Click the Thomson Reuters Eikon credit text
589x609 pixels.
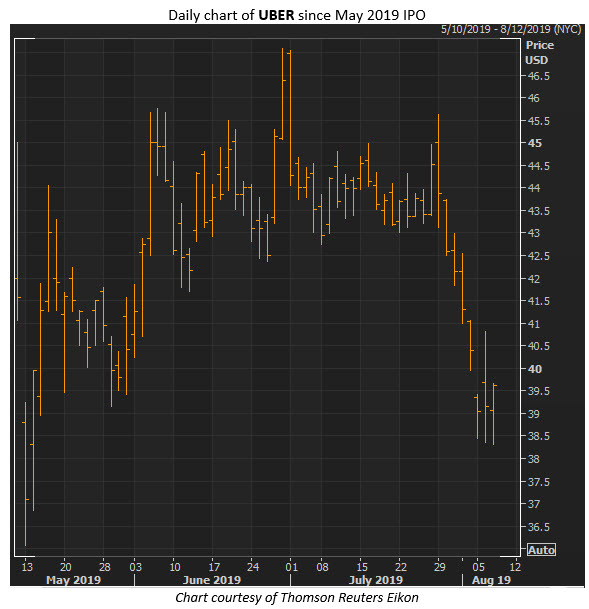(297, 597)
